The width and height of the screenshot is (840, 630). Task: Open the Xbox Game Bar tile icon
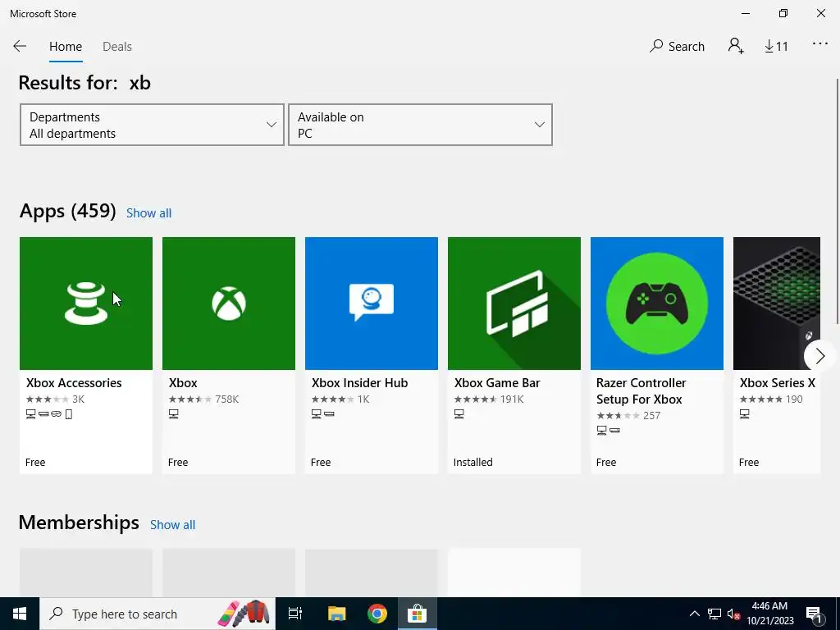click(514, 304)
